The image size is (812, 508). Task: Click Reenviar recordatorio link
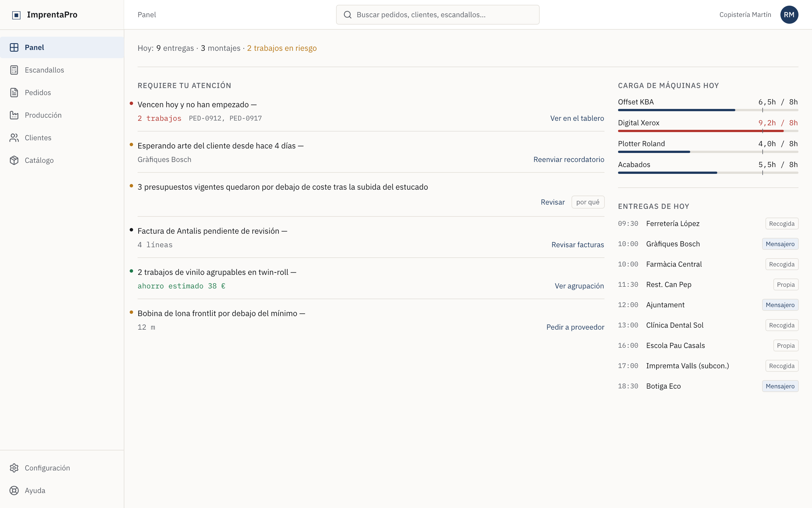tap(569, 159)
